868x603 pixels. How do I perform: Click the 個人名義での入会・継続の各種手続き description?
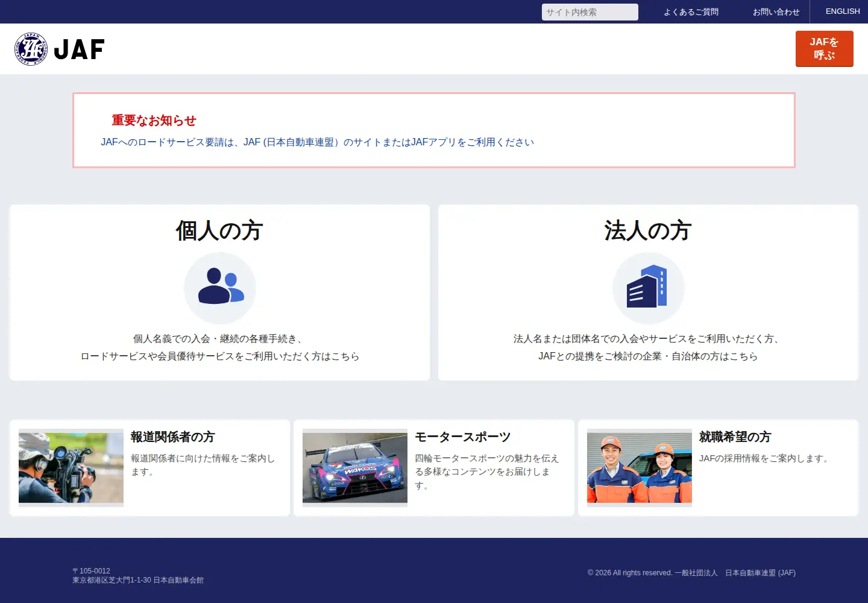pos(220,347)
